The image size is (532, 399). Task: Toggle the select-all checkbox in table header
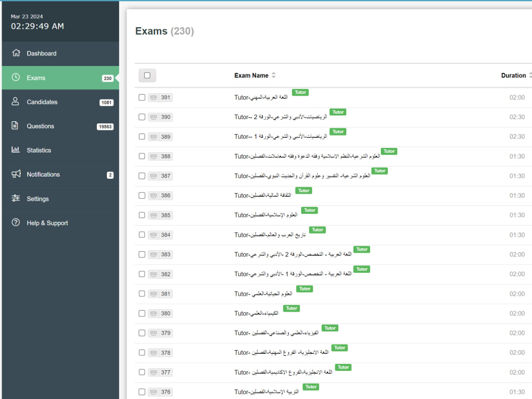pos(147,76)
